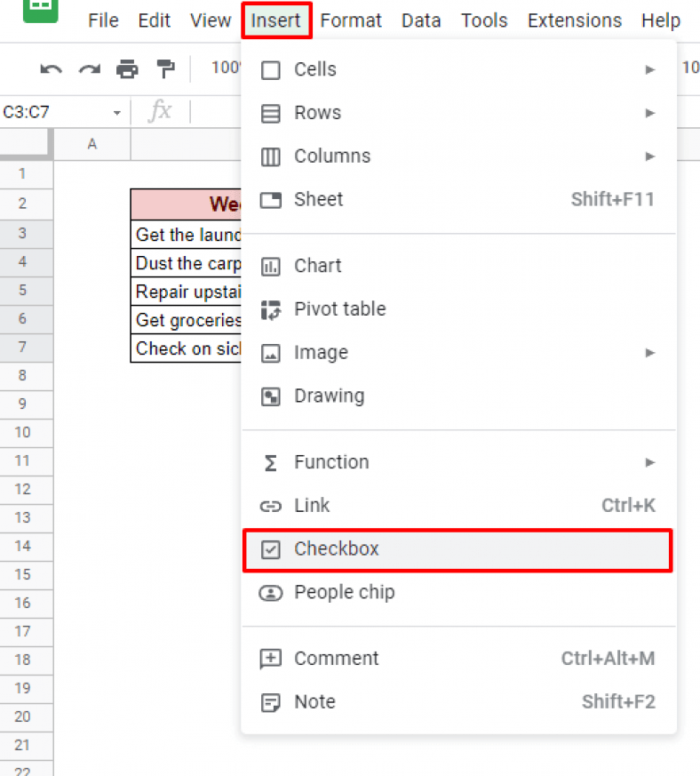700x776 pixels.
Task: Click the Link chain icon
Action: coord(271,505)
